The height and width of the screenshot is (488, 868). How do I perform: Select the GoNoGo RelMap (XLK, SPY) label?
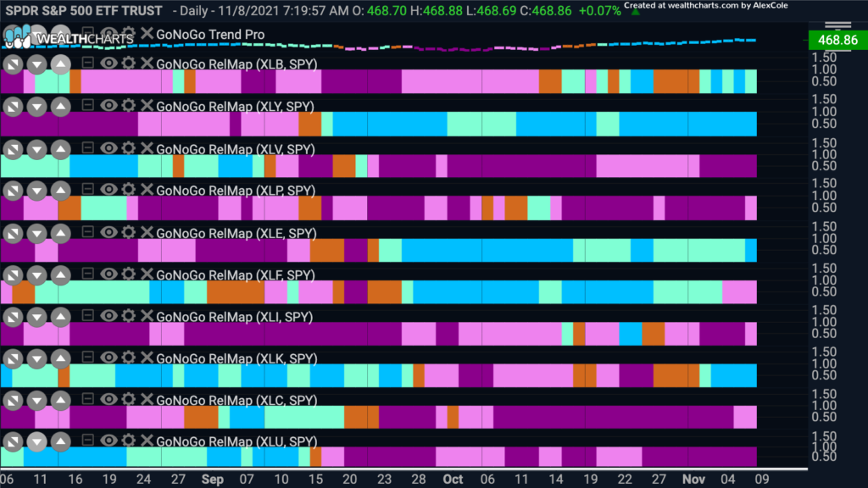pyautogui.click(x=236, y=358)
